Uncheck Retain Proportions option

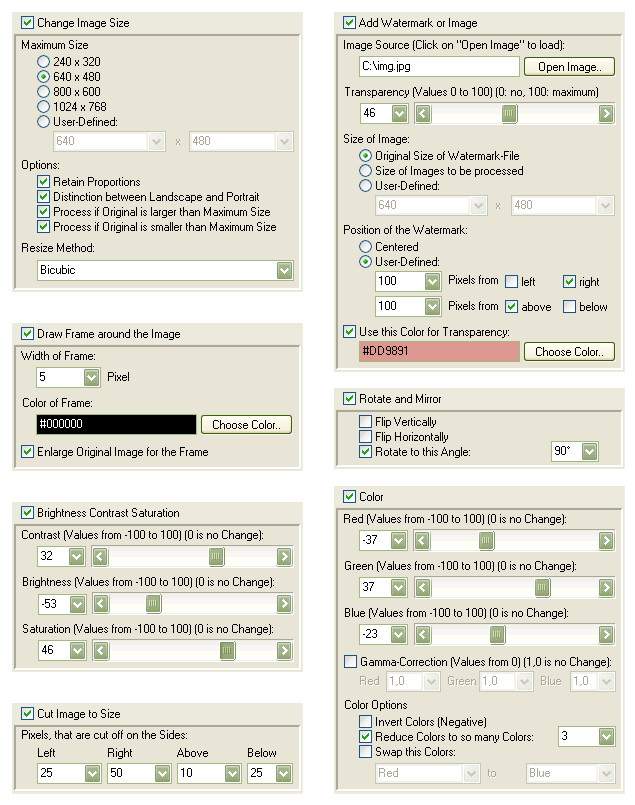(44, 182)
